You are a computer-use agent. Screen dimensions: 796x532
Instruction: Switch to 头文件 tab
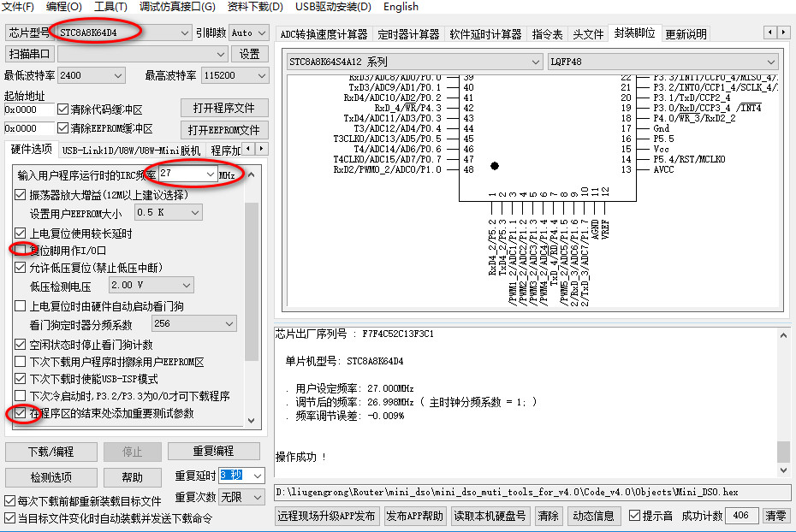pos(588,34)
